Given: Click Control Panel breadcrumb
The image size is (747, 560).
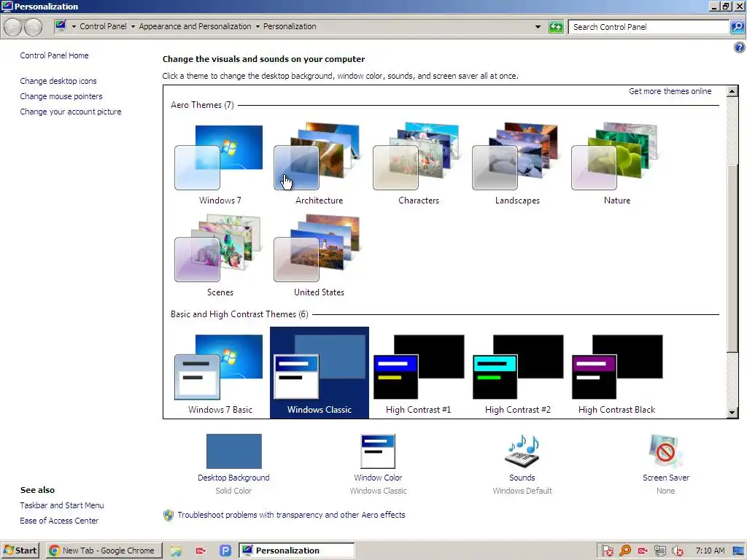Looking at the screenshot, I should click(x=103, y=26).
